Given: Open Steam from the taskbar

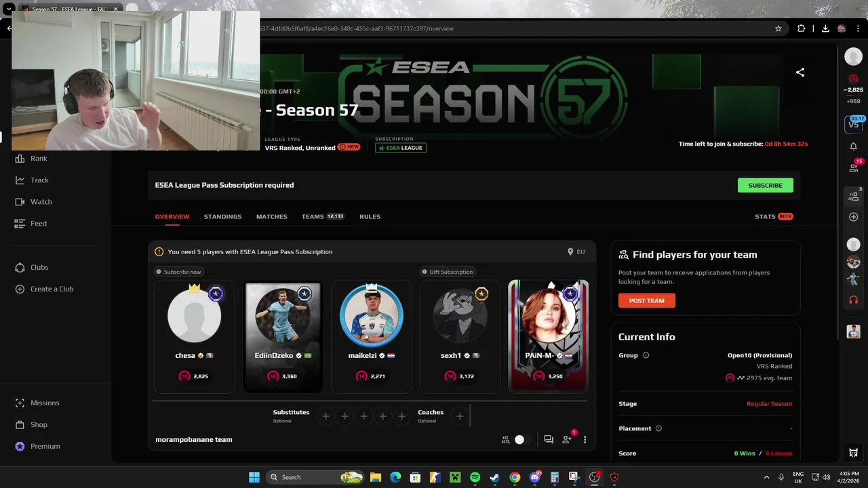Looking at the screenshot, I should 495,477.
